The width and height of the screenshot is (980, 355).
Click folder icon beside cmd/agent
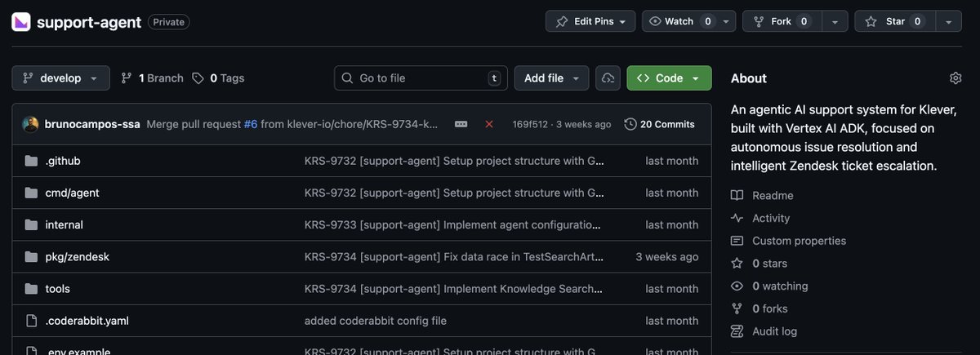click(x=31, y=193)
